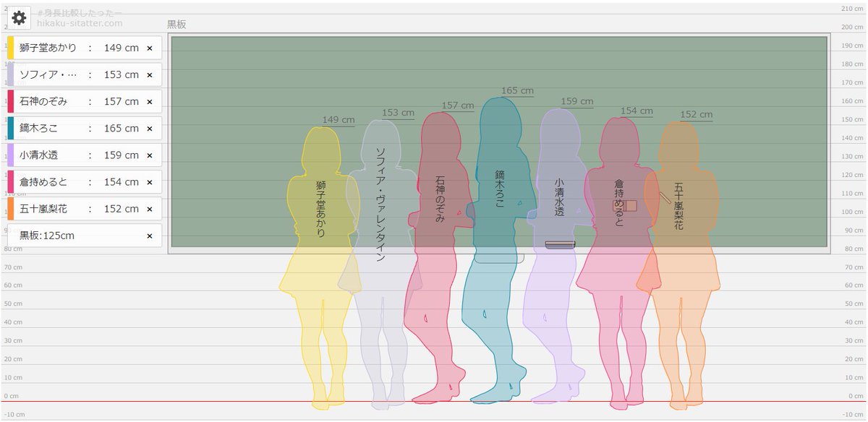The image size is (868, 422).
Task: Click the 149 cm value in the list
Action: pos(122,48)
